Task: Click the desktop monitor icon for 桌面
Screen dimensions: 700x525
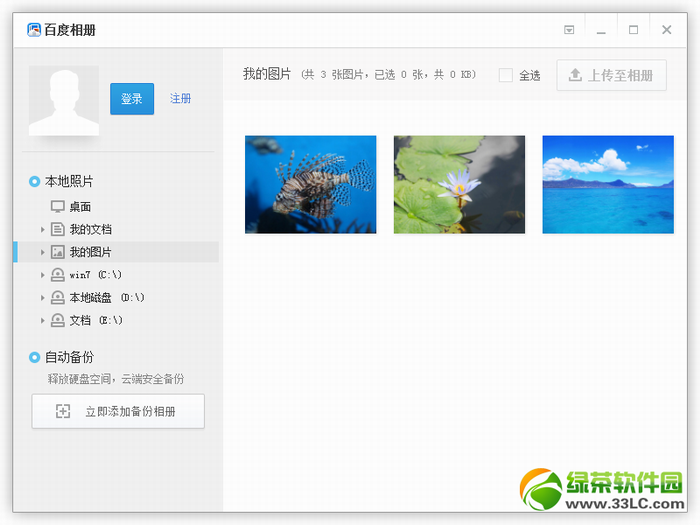Action: 58,207
